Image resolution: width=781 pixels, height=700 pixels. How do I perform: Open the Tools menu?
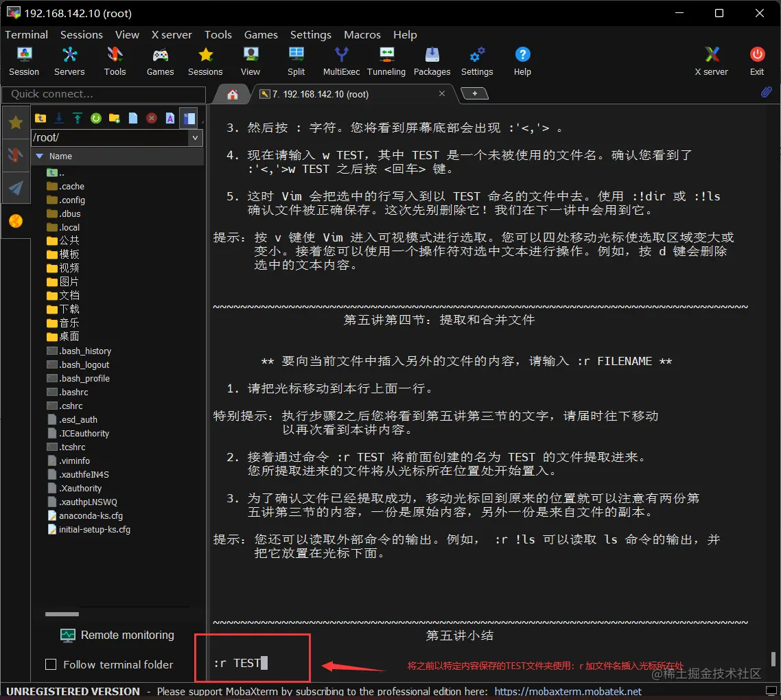(x=218, y=34)
